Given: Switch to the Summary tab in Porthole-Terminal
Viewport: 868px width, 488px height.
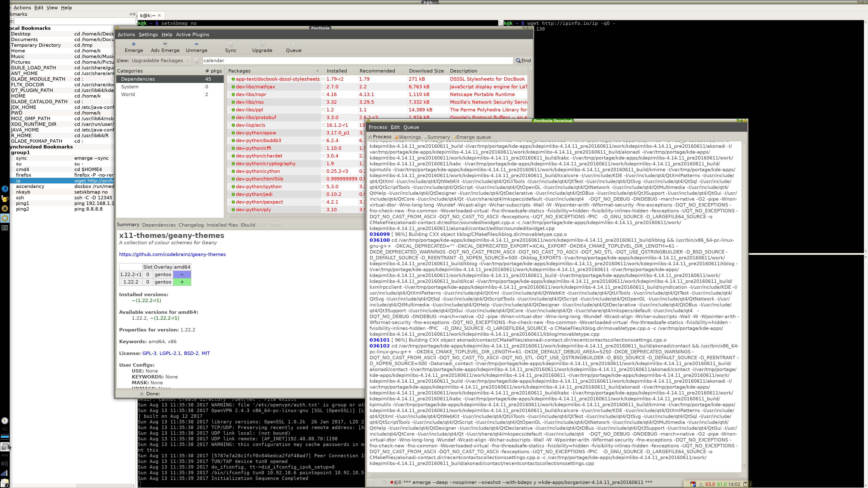Looking at the screenshot, I should click(x=437, y=137).
